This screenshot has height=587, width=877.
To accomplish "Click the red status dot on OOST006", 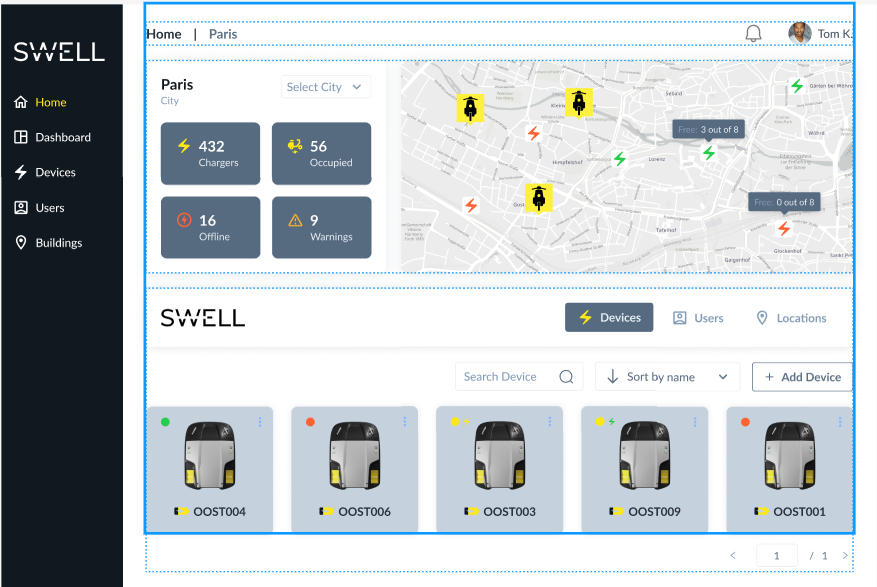I will (x=310, y=422).
